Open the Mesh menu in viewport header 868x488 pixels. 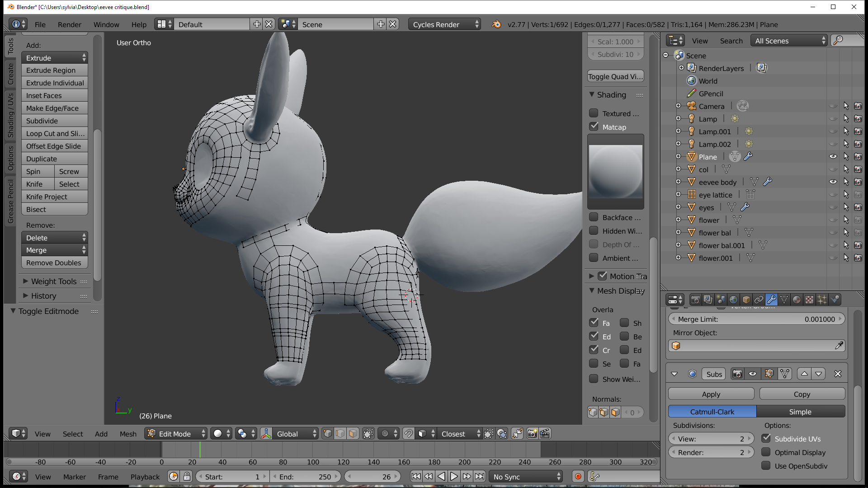pyautogui.click(x=128, y=434)
